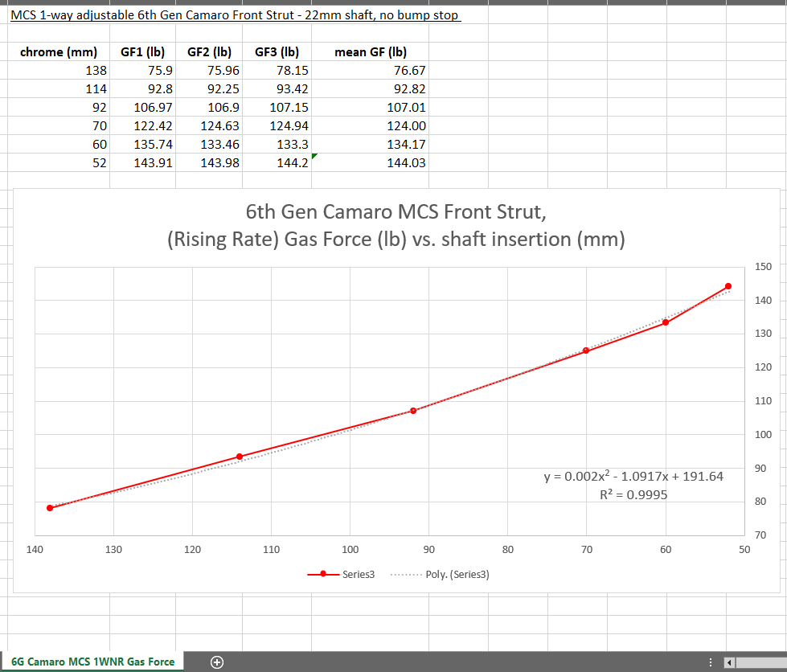Select the mean GF cell 76.67

tap(371, 70)
